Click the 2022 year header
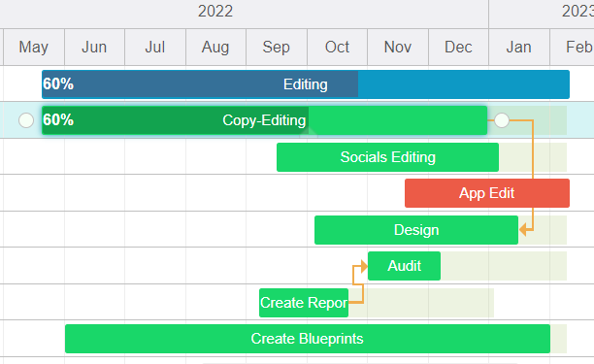The height and width of the screenshot is (364, 594). point(215,11)
